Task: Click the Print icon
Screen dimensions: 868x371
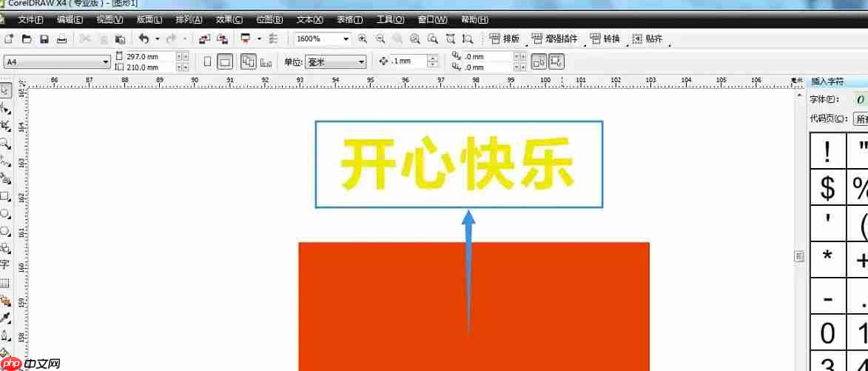Action: tap(63, 39)
